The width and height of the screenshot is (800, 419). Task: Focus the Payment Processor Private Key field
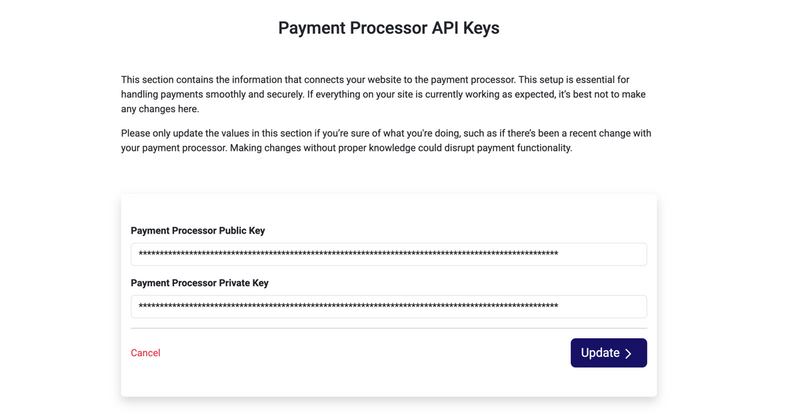[388, 306]
